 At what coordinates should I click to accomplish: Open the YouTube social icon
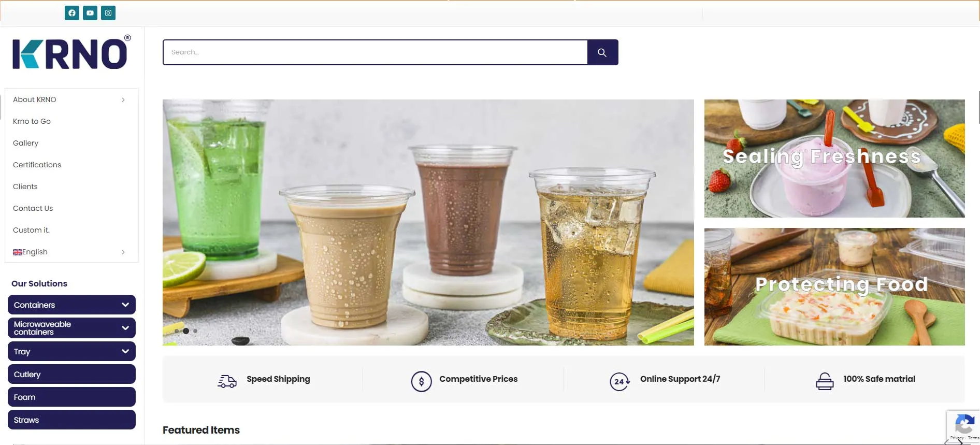(90, 13)
